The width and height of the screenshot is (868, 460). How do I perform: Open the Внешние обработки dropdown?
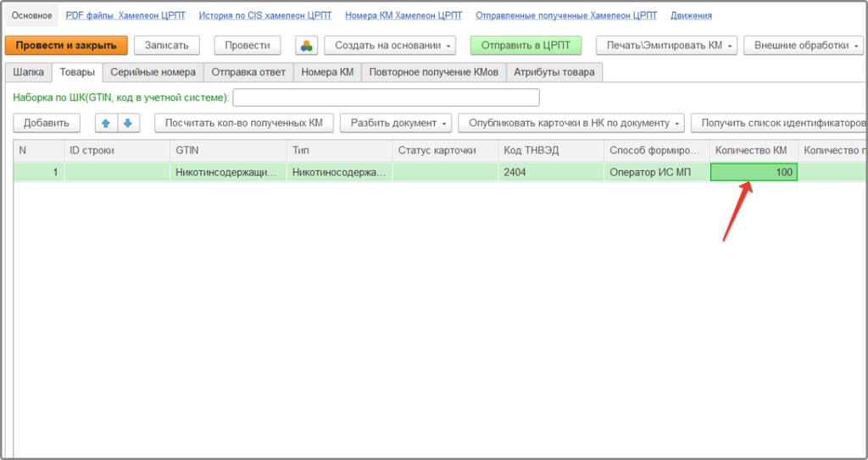[x=804, y=46]
